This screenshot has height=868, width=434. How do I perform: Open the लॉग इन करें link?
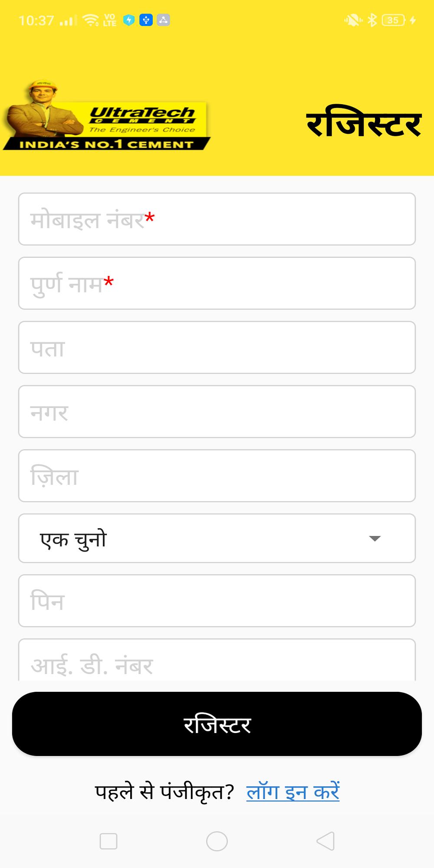(293, 792)
